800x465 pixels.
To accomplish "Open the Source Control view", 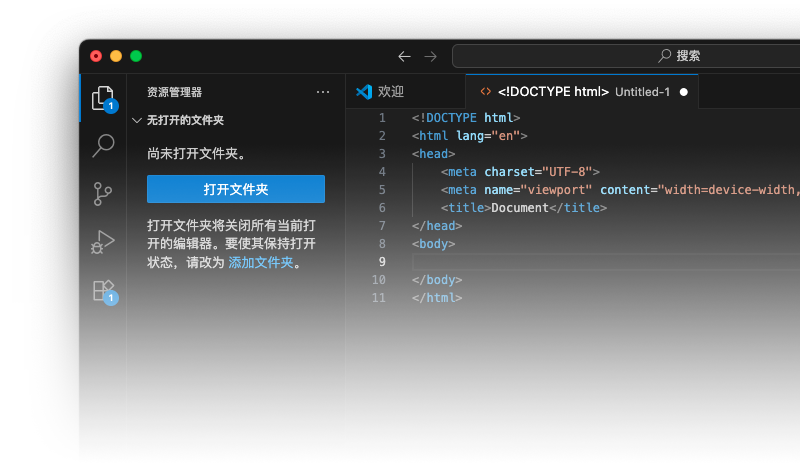I will point(103,194).
